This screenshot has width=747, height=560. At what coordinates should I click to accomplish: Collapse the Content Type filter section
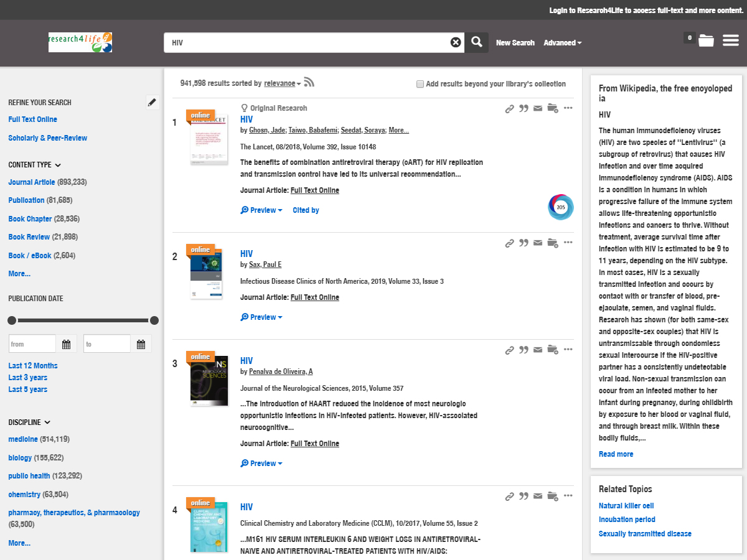[58, 166]
